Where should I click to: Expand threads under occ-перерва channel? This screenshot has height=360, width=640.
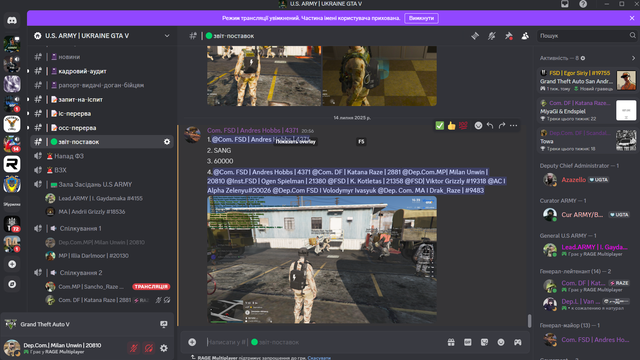(28, 128)
